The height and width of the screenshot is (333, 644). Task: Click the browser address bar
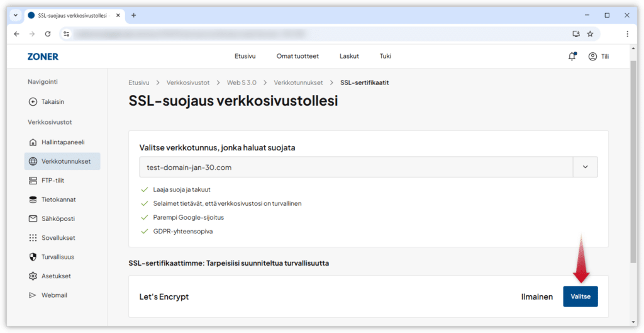pos(314,34)
